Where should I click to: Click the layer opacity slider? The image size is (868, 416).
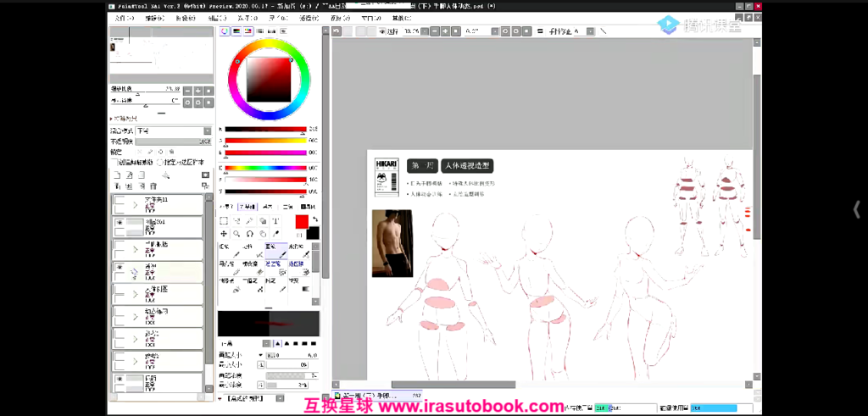(173, 141)
